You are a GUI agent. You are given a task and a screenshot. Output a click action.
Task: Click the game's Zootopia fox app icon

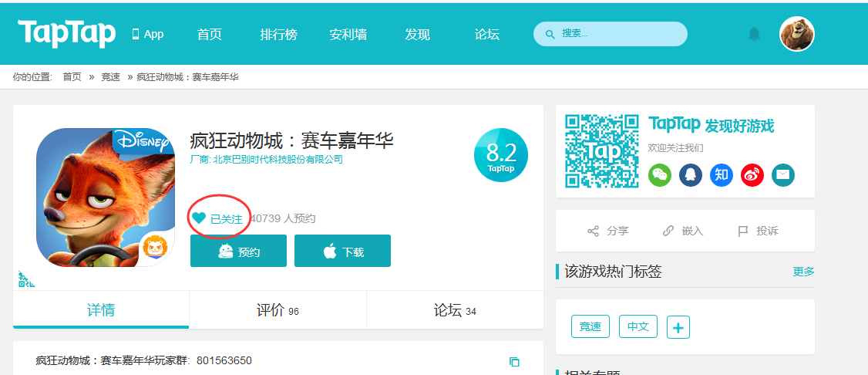[x=105, y=198]
